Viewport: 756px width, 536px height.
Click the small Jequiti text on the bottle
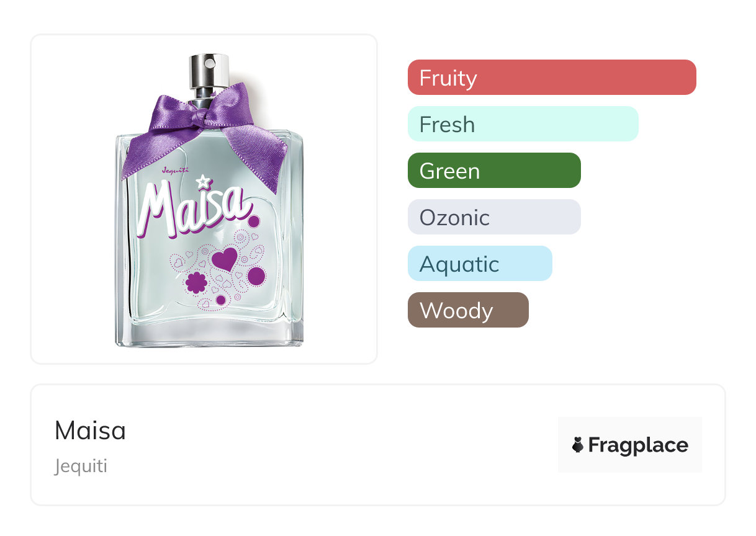click(174, 171)
